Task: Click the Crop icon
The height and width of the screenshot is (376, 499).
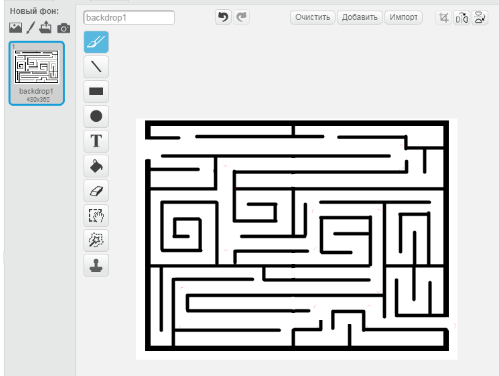Action: click(x=444, y=17)
